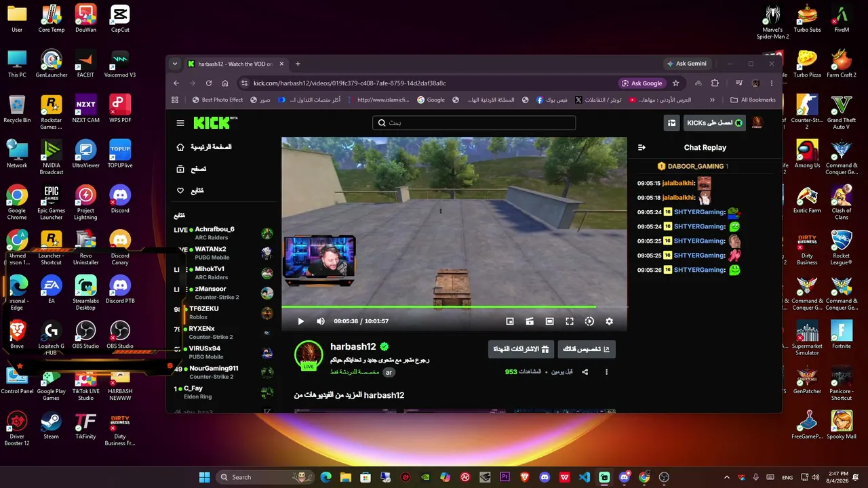This screenshot has width=868, height=488.
Task: Open video player settings gear
Action: point(609,321)
